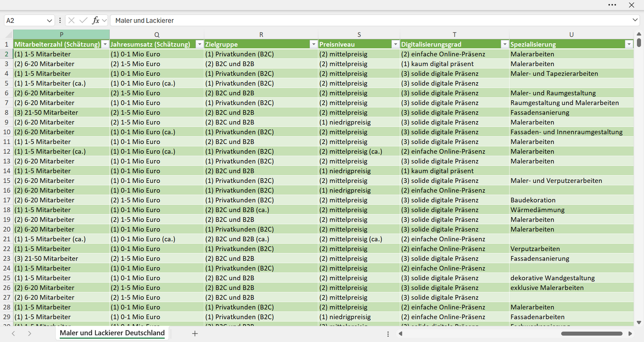Click the vertical scroll up arrow
This screenshot has width=644, height=342.
pyautogui.click(x=639, y=33)
